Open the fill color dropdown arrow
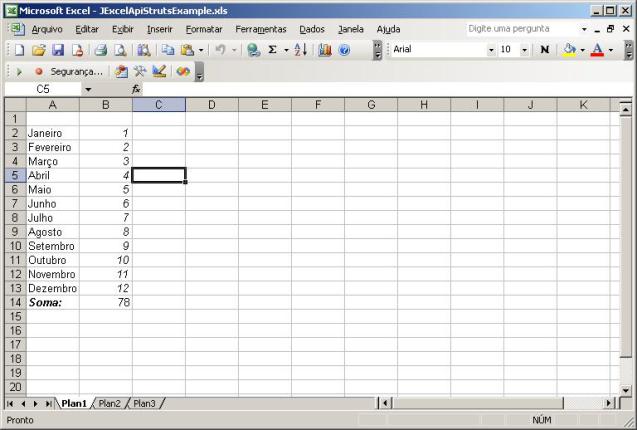 (582, 49)
